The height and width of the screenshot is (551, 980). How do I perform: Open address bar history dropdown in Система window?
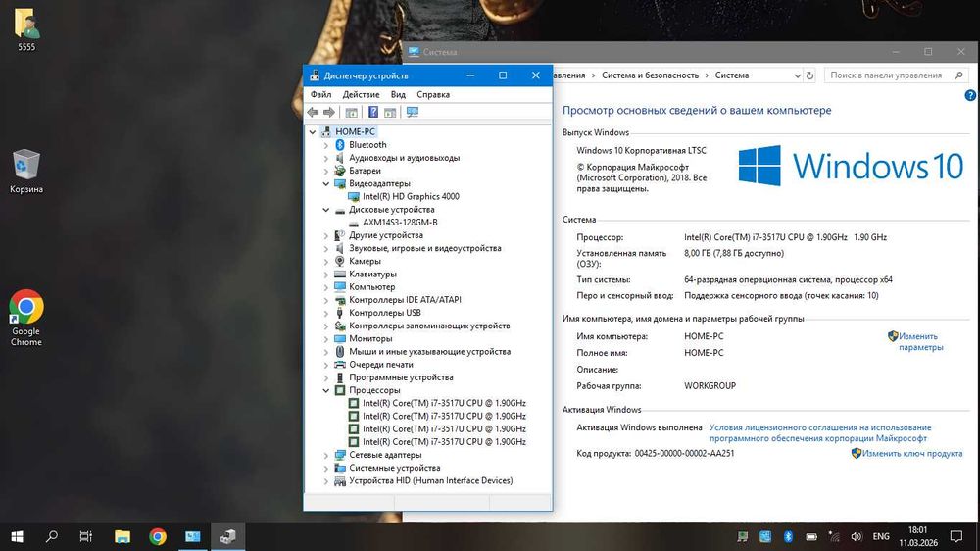coord(797,75)
